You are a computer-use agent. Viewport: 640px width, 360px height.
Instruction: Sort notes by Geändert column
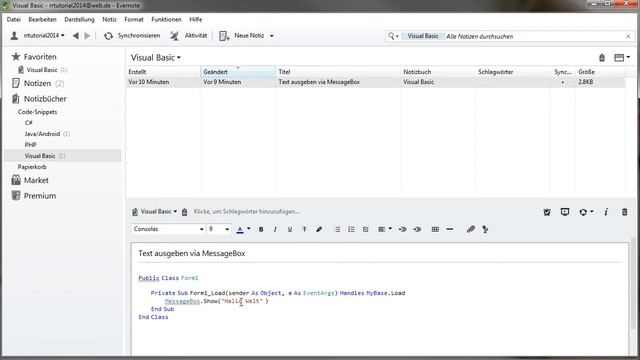(238, 72)
